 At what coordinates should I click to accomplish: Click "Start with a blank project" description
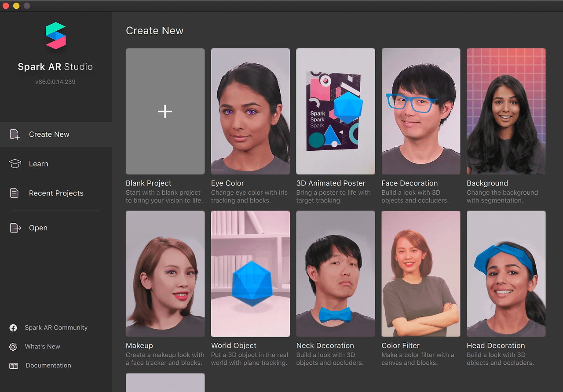pyautogui.click(x=165, y=196)
